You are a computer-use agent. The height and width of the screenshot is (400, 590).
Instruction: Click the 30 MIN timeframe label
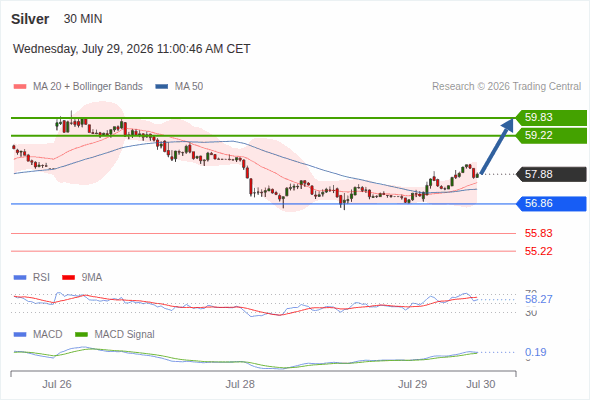(83, 19)
